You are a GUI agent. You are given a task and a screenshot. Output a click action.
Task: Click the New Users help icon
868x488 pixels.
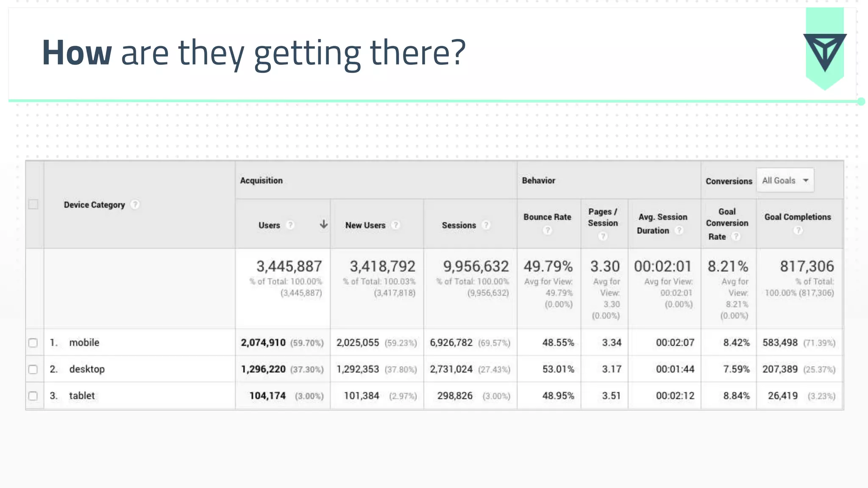coord(395,225)
